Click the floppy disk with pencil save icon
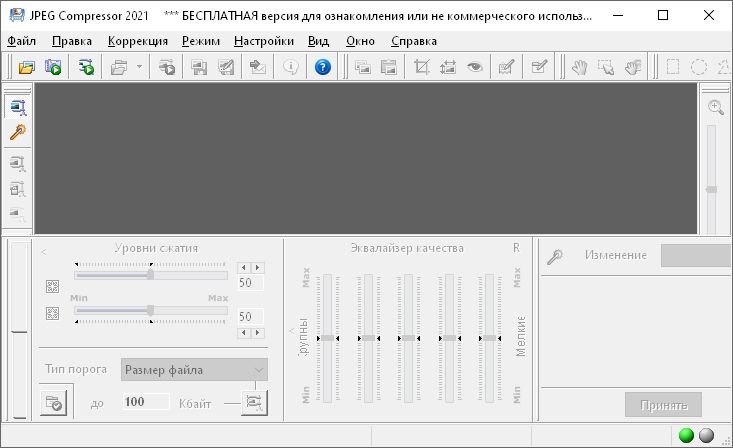 pyautogui.click(x=226, y=67)
